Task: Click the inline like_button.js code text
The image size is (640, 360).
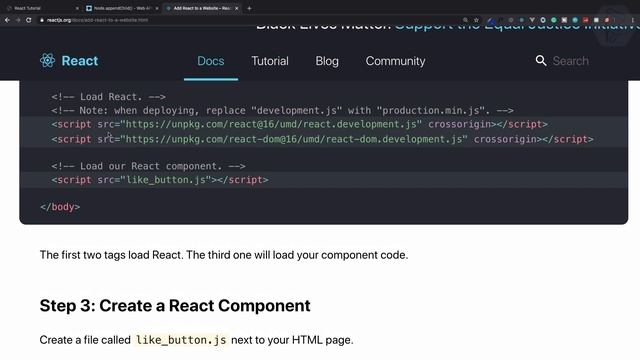Action: tap(181, 340)
